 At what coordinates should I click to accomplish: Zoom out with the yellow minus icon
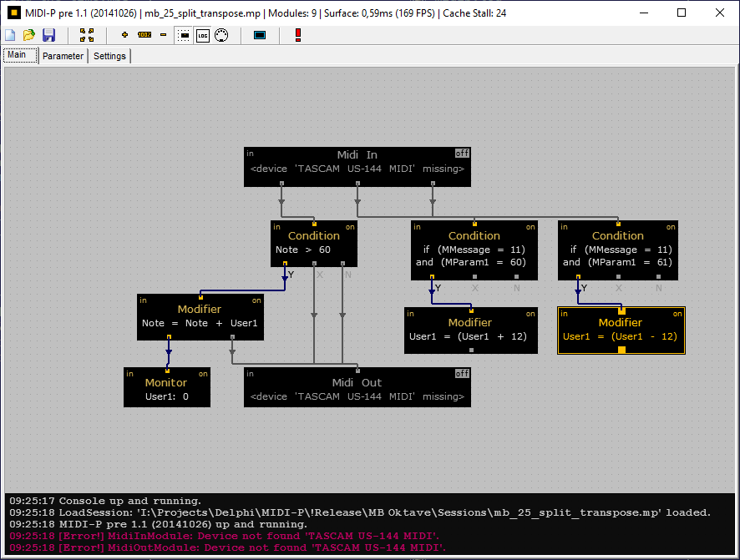(x=164, y=35)
